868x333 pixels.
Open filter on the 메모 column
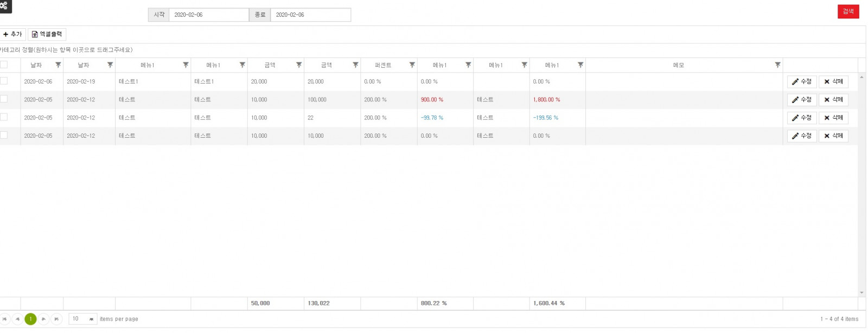tap(777, 65)
